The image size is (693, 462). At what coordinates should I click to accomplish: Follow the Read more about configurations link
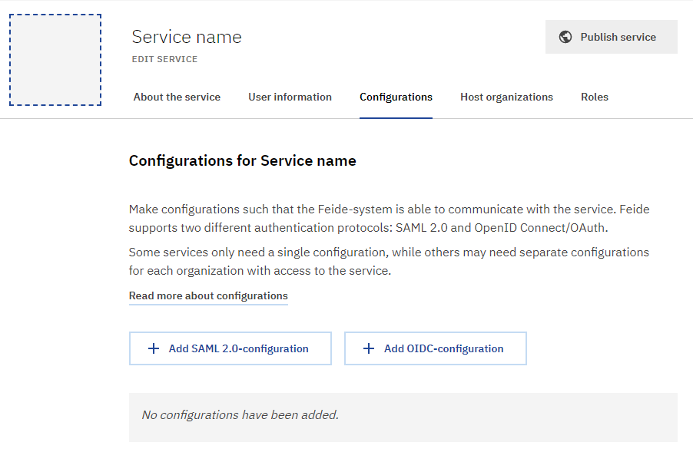(208, 296)
